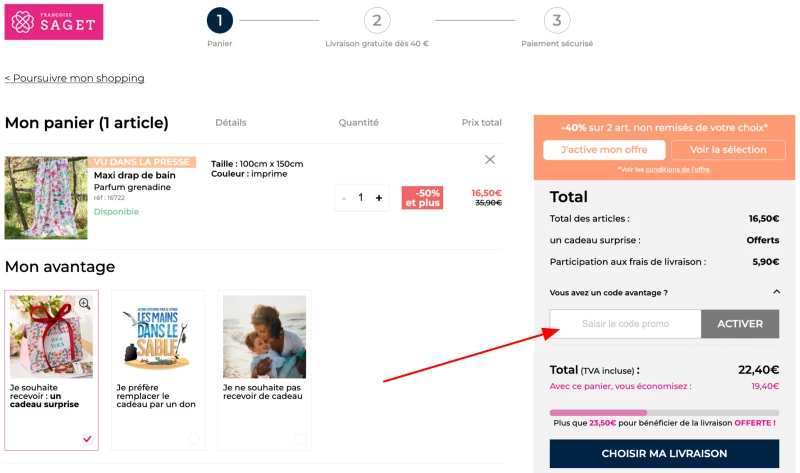Click step 1 Panier circle
Image resolution: width=800 pixels, height=473 pixels.
(220, 20)
